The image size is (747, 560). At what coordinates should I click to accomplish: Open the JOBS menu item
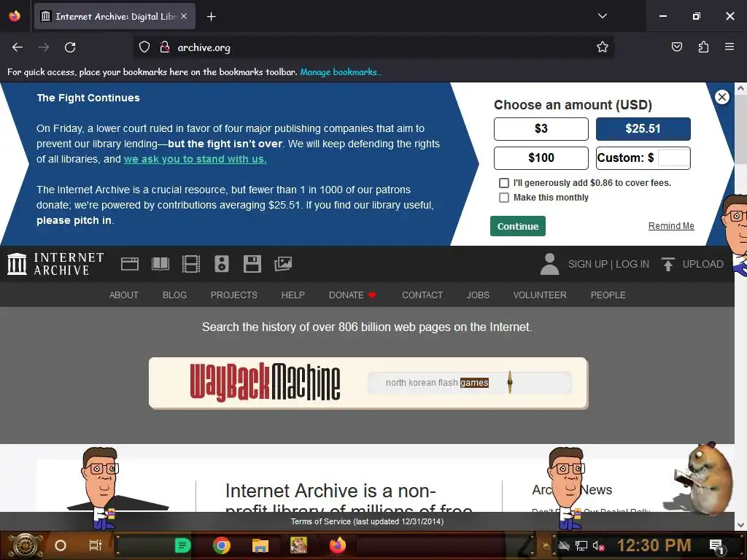point(478,295)
